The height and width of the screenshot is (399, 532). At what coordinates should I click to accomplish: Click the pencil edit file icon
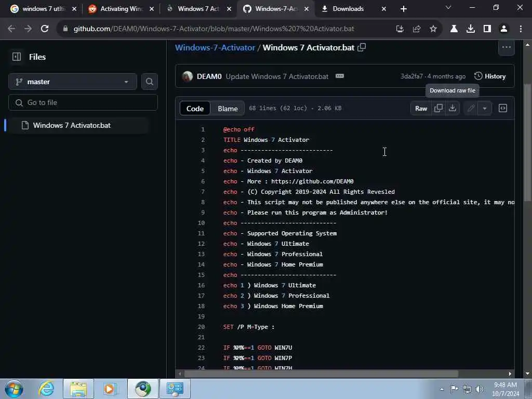(x=471, y=108)
